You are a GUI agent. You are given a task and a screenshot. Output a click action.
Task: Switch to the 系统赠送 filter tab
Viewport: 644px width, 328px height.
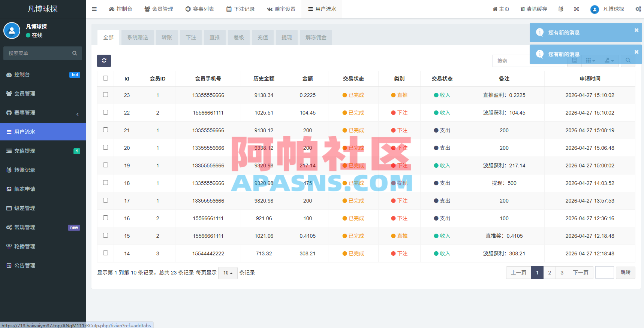tap(138, 37)
